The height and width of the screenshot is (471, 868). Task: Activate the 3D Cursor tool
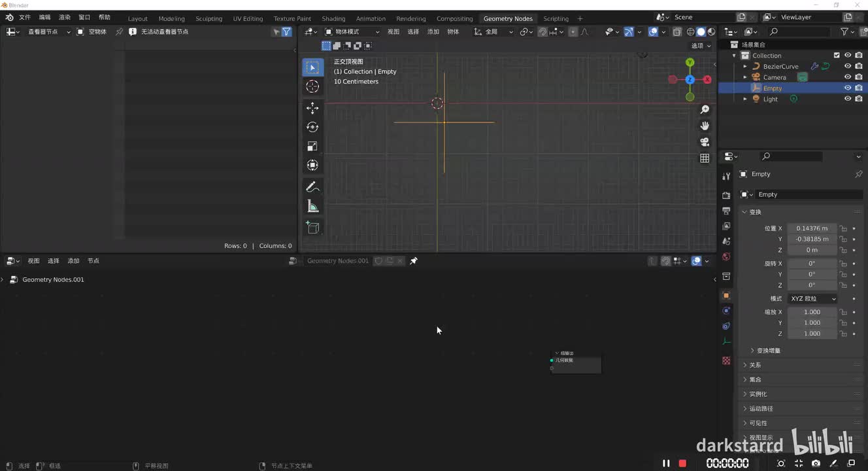tap(312, 86)
